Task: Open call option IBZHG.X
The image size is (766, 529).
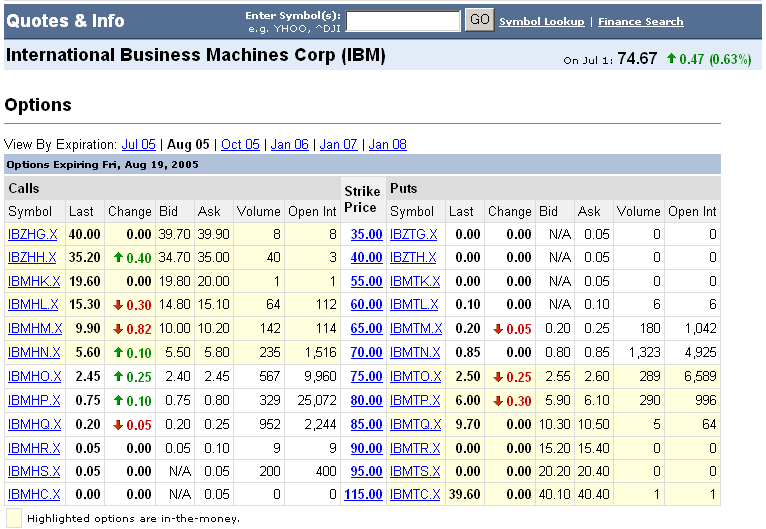Action: click(x=32, y=234)
